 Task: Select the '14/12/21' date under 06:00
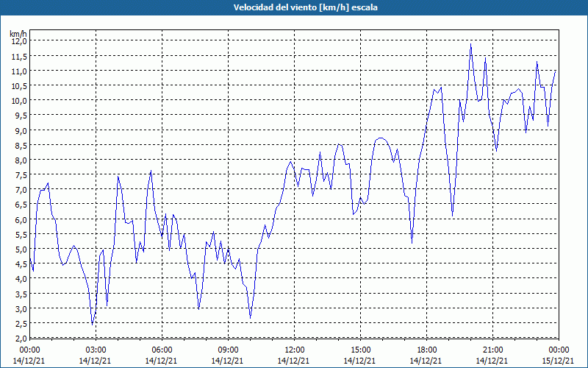click(x=161, y=361)
